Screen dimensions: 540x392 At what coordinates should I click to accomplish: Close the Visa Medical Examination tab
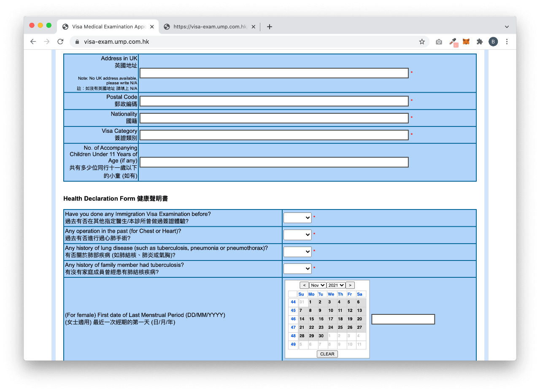(x=152, y=27)
